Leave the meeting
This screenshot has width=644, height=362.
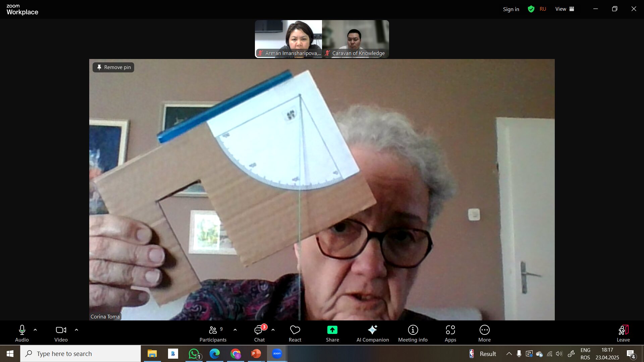point(623,334)
